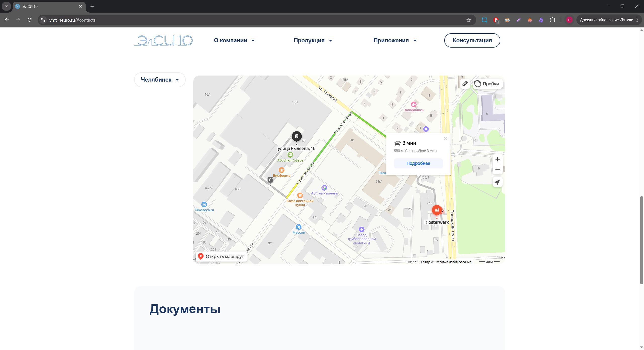644x350 pixels.
Task: Click the page vertical scrollbar thumb
Action: tap(641, 240)
